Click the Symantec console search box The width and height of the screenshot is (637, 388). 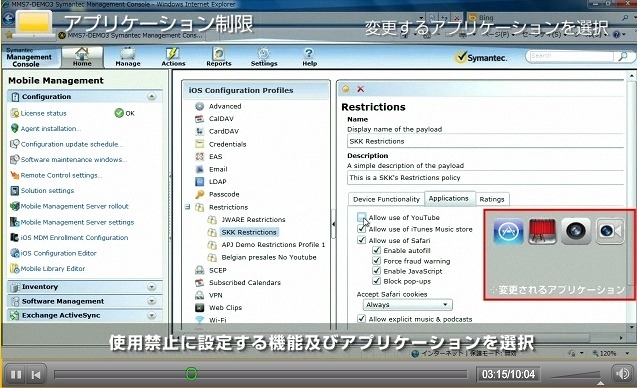click(x=573, y=56)
